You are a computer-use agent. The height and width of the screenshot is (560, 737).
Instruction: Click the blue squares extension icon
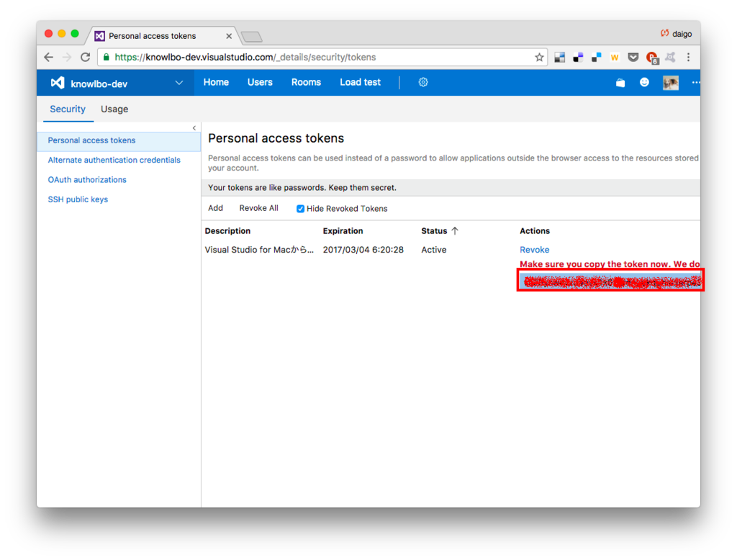click(597, 58)
